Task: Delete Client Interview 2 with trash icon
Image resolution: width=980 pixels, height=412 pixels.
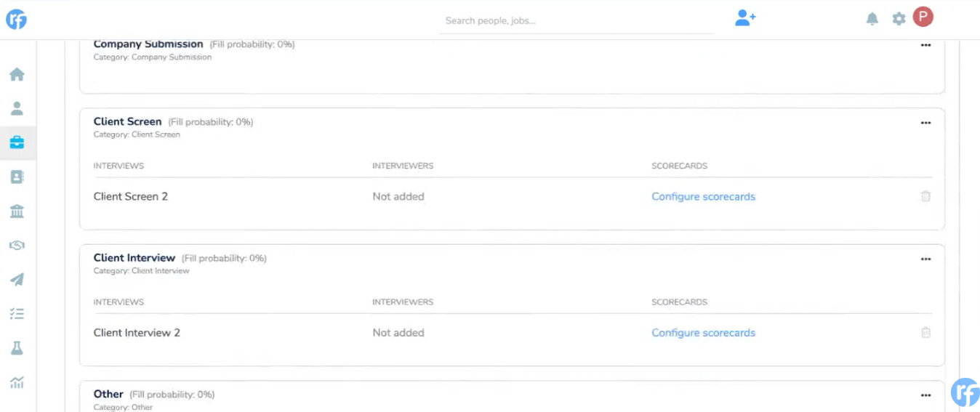Action: (x=925, y=332)
